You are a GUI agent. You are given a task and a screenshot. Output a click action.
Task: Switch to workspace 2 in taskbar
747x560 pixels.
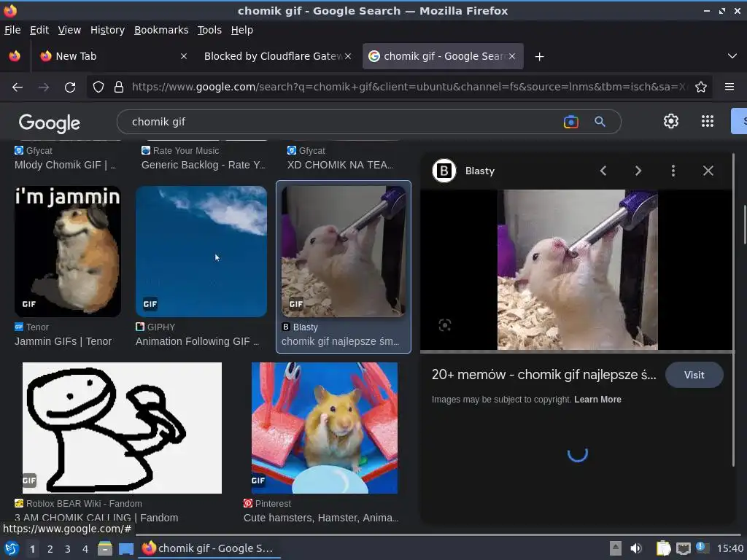click(50, 549)
